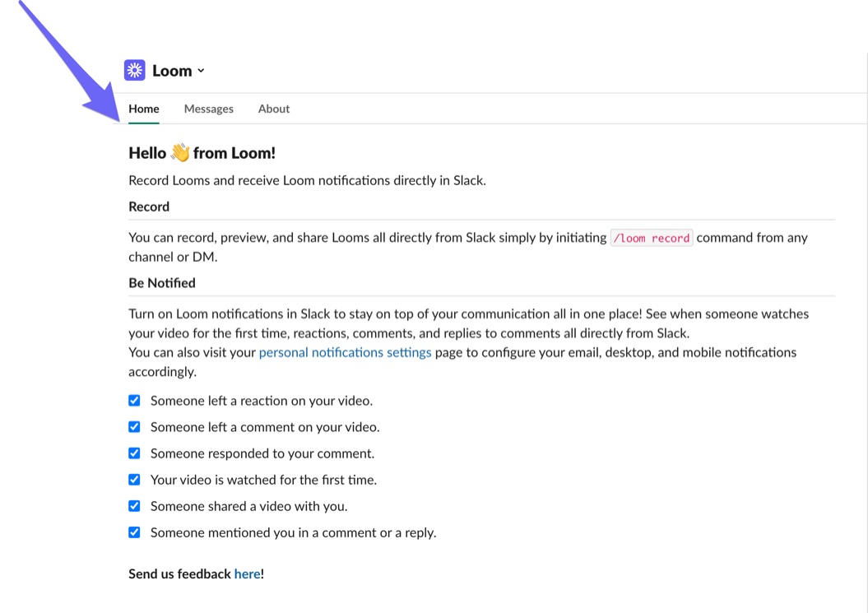The image size is (868, 613).
Task: Click the /loom record command code snippet
Action: point(652,238)
